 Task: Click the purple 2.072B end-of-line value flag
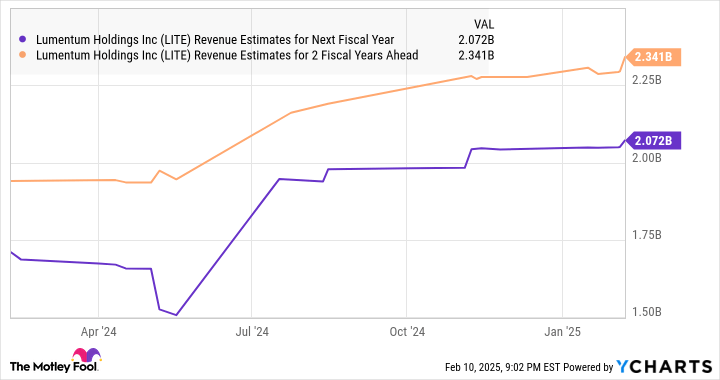(x=653, y=140)
